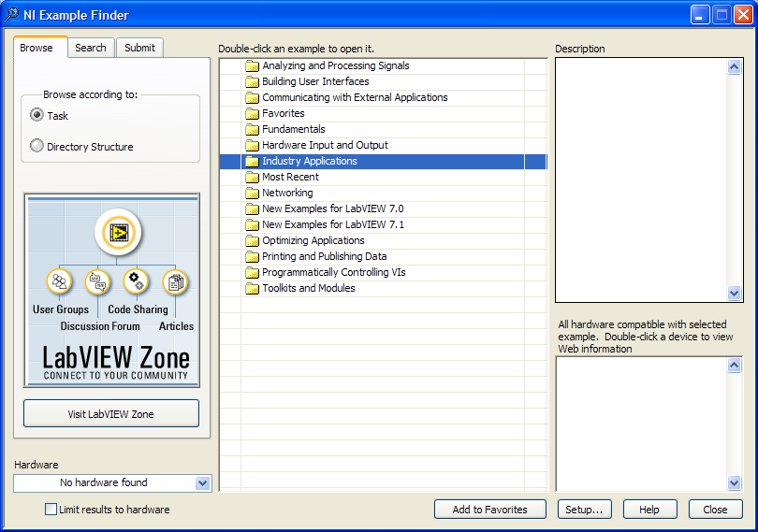Click the Analyzing and Processing Signals folder icon
The image size is (758, 532).
click(252, 65)
